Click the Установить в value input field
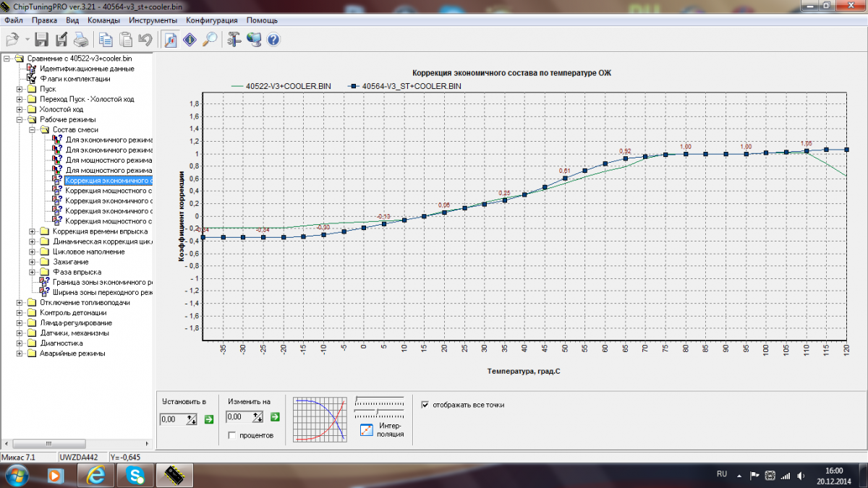This screenshot has width=868, height=488. [x=172, y=419]
